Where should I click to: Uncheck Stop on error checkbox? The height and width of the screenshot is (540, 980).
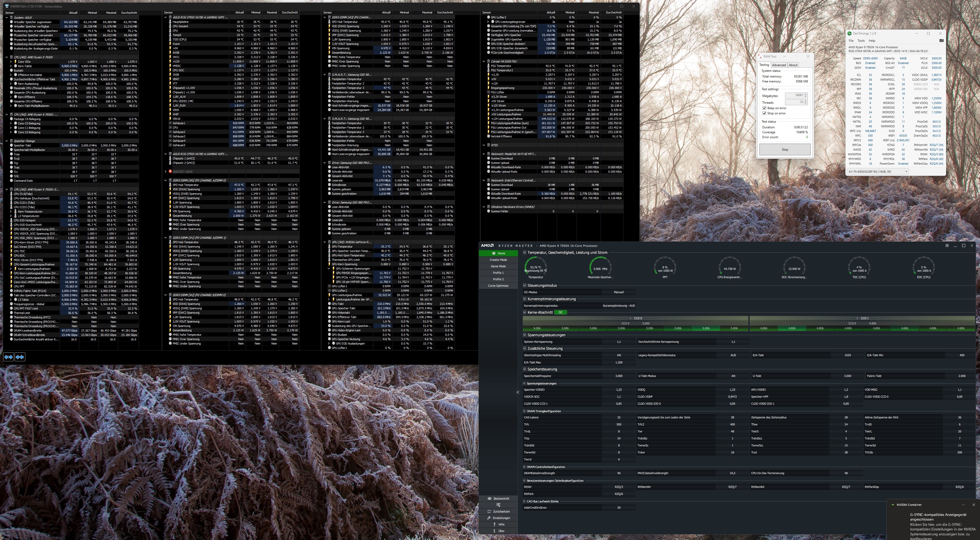(x=764, y=113)
